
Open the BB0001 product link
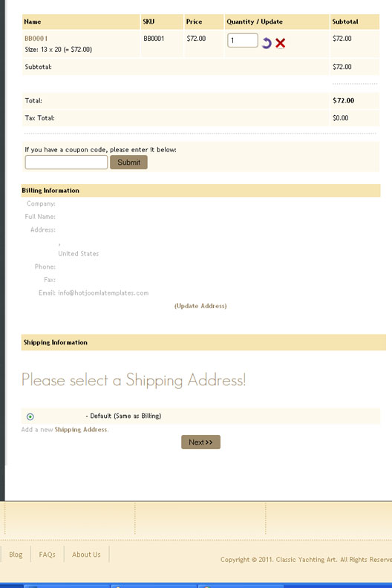pos(36,39)
